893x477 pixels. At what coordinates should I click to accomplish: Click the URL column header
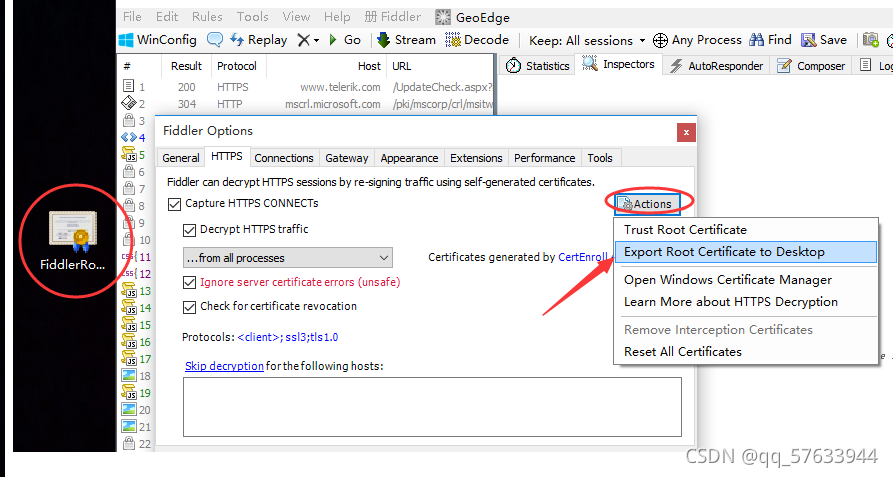coord(440,66)
